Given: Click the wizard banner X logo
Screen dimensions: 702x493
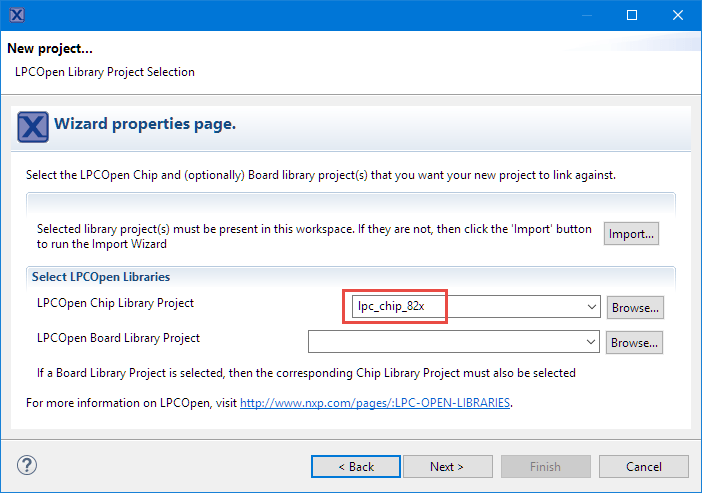Looking at the screenshot, I should click(x=33, y=127).
